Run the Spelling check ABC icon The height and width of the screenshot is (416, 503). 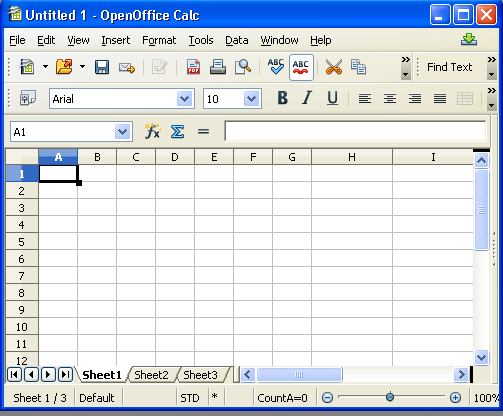tap(276, 66)
